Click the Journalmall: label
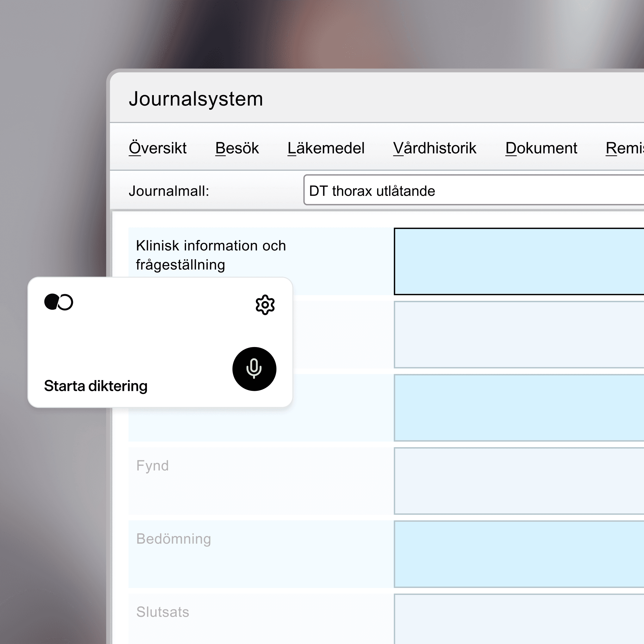Image resolution: width=644 pixels, height=644 pixels. pyautogui.click(x=169, y=191)
